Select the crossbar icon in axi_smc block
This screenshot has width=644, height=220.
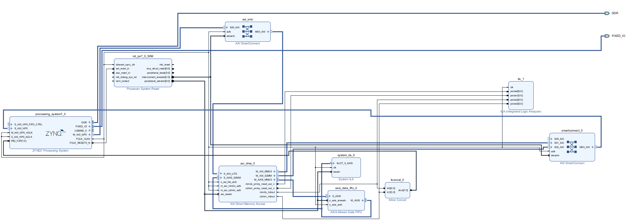point(247,31)
